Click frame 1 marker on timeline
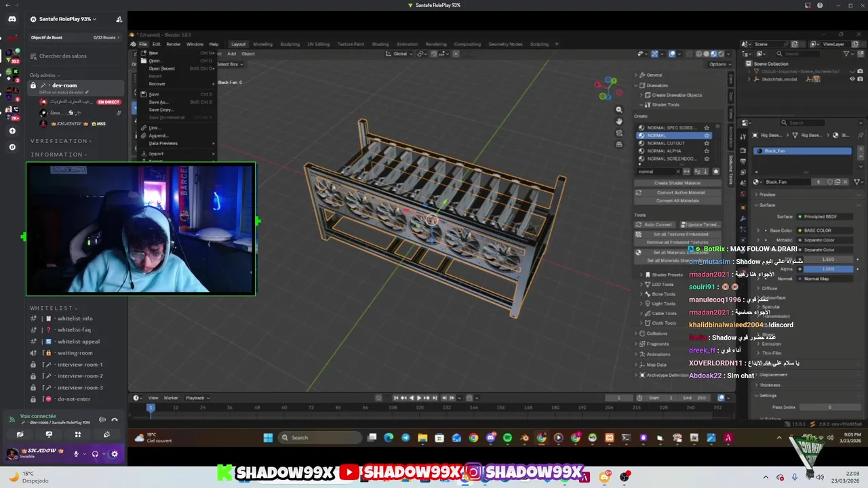The image size is (868, 488). click(x=151, y=407)
